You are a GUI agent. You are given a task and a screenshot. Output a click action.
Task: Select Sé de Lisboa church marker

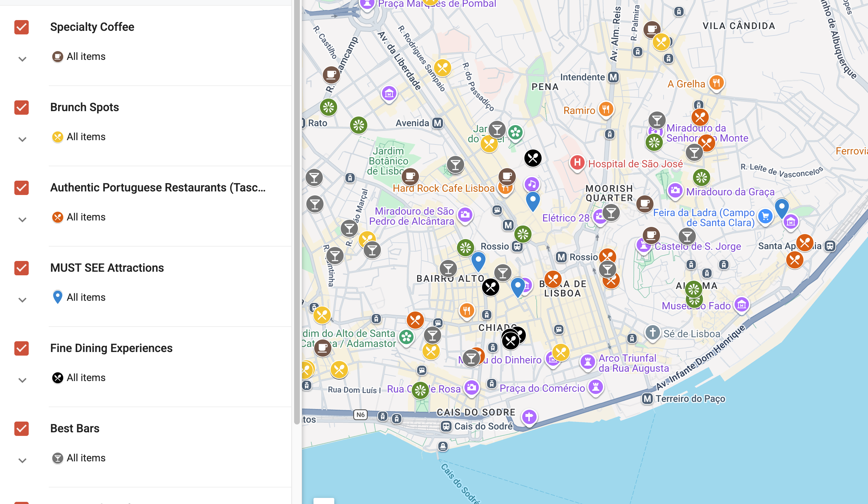pyautogui.click(x=652, y=333)
